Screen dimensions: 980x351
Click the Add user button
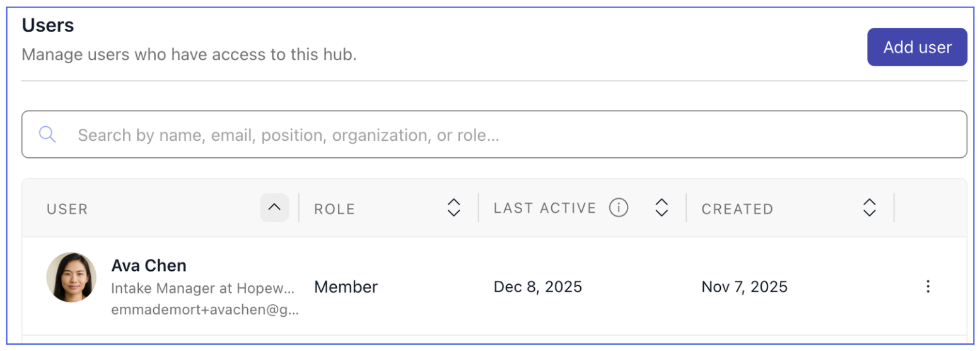pyautogui.click(x=917, y=47)
